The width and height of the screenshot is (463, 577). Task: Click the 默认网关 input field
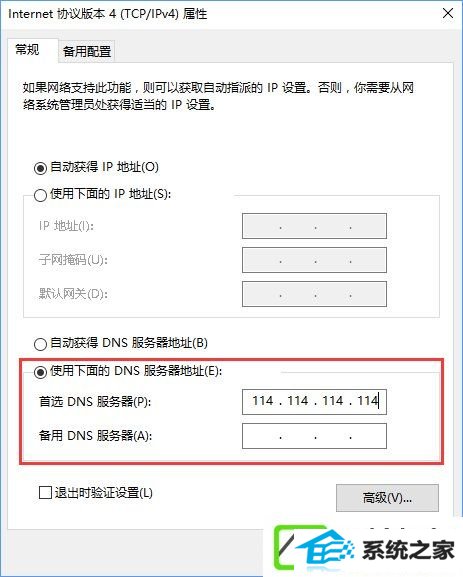314,294
